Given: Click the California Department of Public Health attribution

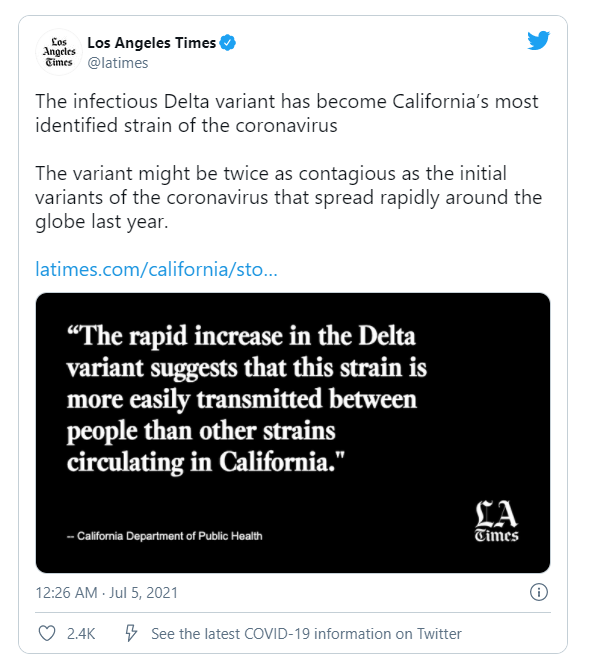Looking at the screenshot, I should coord(165,536).
